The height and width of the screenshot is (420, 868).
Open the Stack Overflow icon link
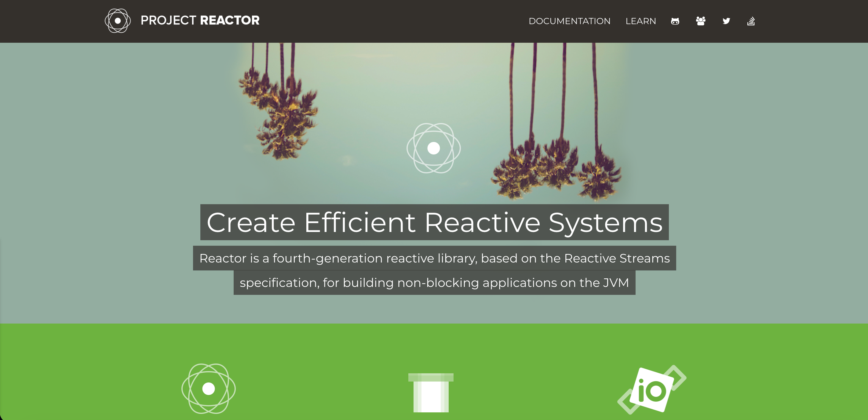(751, 21)
